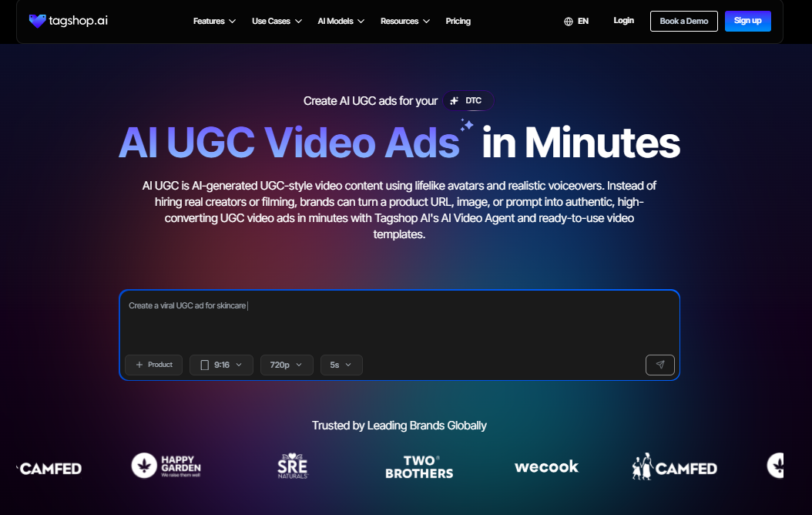
Task: Open the 720p resolution dropdown
Action: pos(287,365)
